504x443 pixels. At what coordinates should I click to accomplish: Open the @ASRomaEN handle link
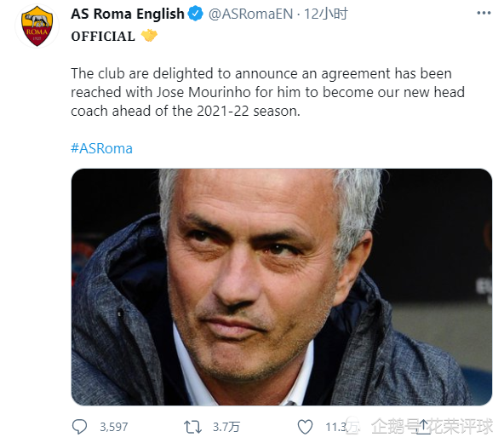250,14
